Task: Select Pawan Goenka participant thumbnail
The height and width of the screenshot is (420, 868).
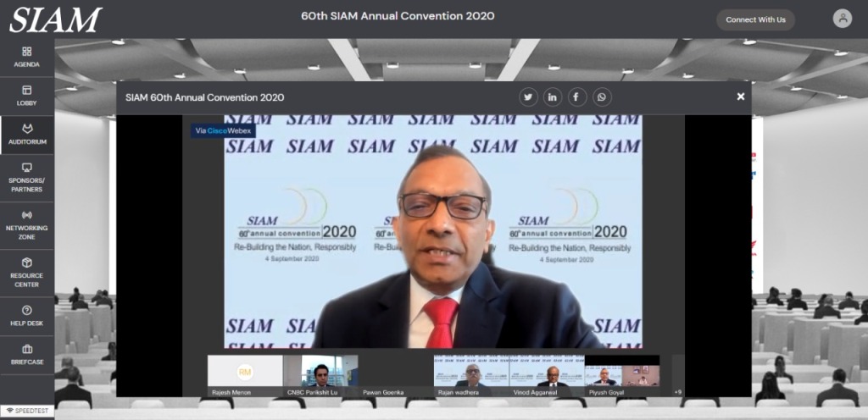Action: [x=396, y=376]
